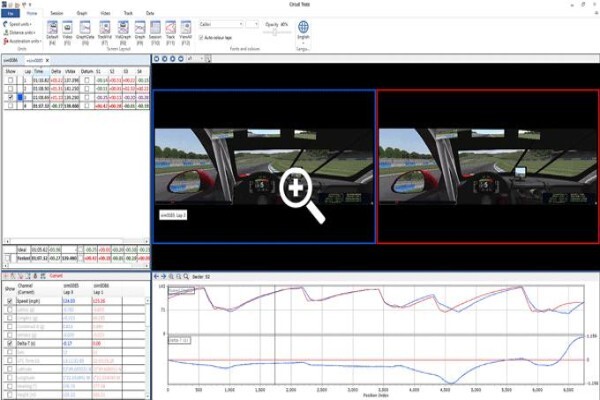The image size is (600, 400).
Task: Tick the Show checkbox for lap 4
Action: coord(10,105)
